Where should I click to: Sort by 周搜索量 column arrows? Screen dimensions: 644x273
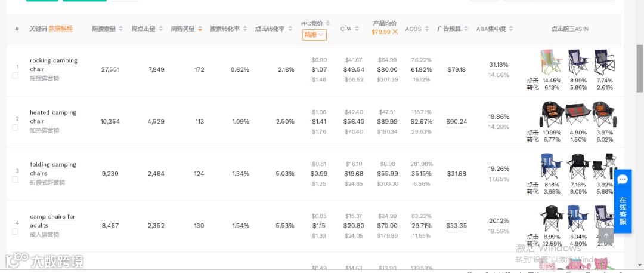[x=120, y=29]
